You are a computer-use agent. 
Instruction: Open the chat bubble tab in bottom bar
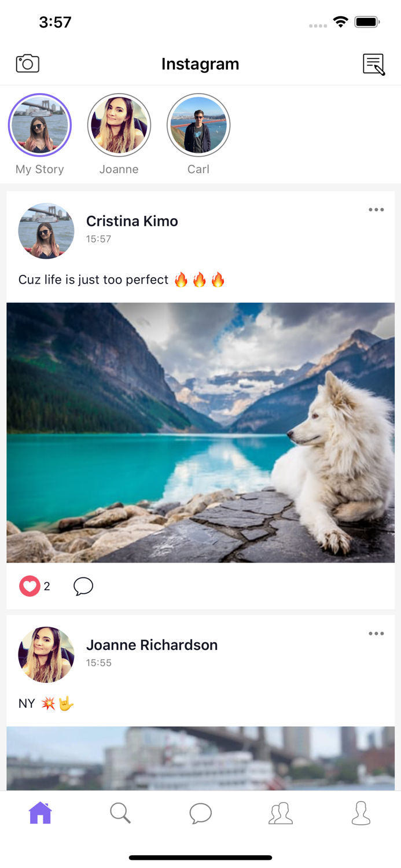[x=201, y=813]
